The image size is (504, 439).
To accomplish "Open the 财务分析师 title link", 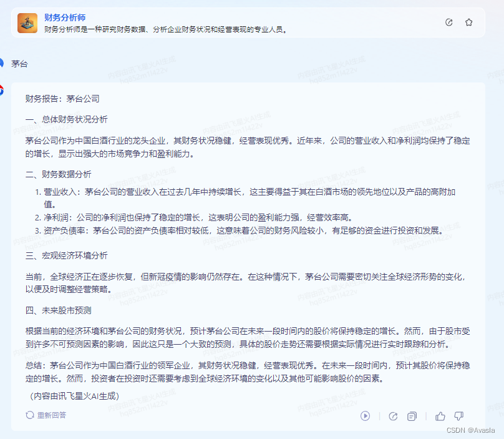I will pos(65,17).
